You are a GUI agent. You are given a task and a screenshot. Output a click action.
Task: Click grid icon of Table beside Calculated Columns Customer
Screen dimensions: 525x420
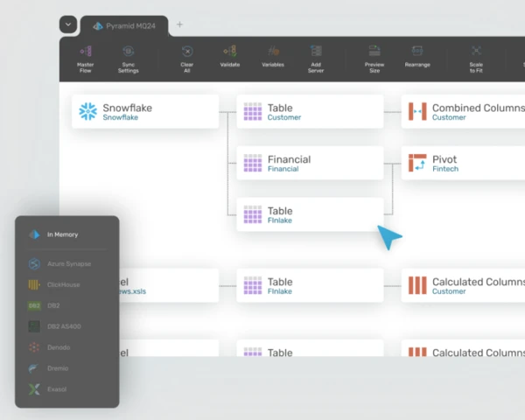point(253,285)
